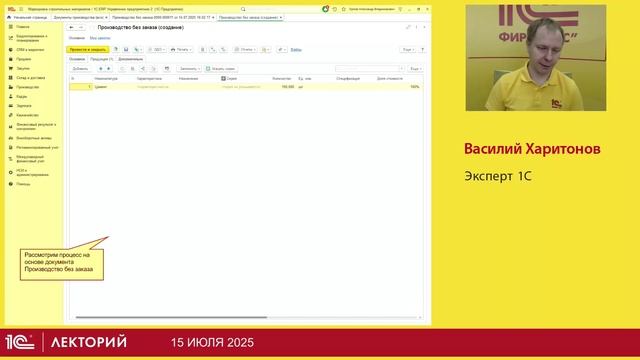This screenshot has height=360, width=640.
Task: Open the upper Еще menu of the document toolbar
Action: (408, 49)
